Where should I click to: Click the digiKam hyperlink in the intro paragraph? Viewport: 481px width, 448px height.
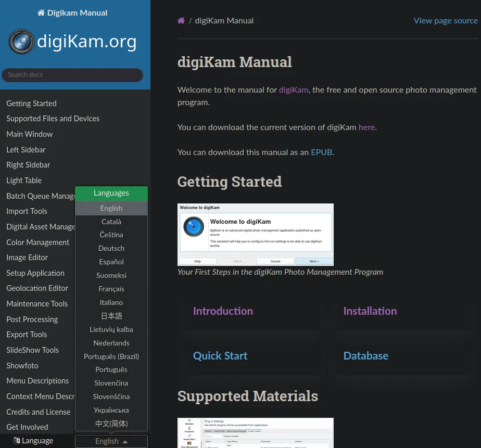(293, 89)
